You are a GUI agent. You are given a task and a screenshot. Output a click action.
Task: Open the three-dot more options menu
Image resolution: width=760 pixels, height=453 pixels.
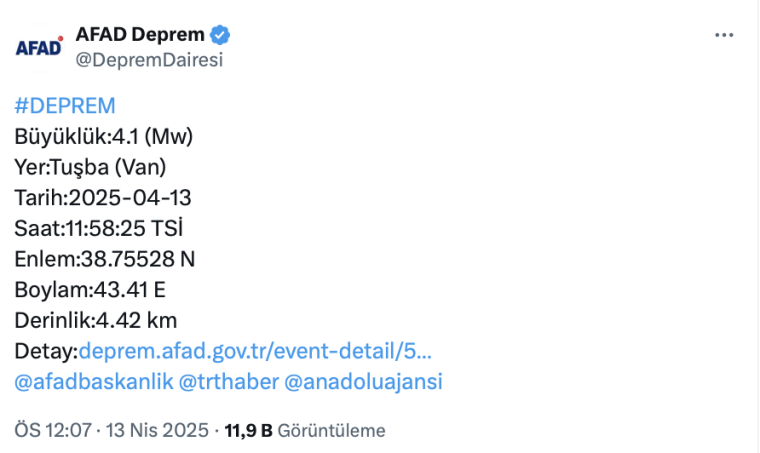tap(725, 35)
